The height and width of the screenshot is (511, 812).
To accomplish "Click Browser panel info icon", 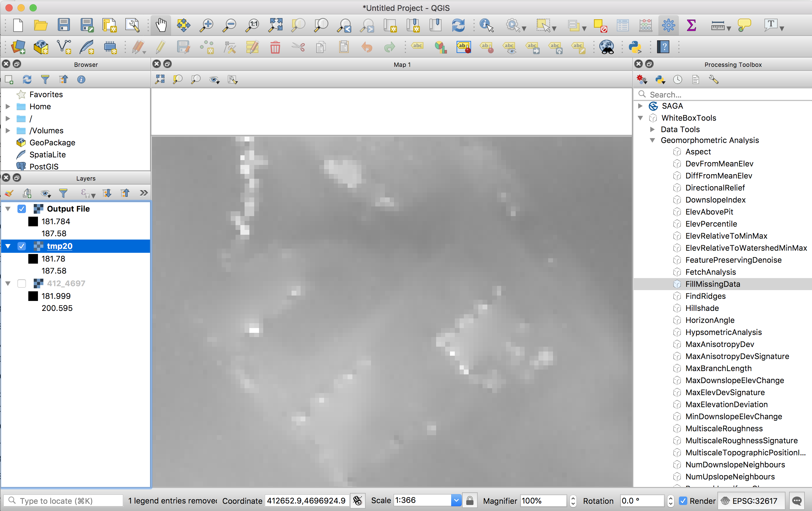I will (81, 79).
